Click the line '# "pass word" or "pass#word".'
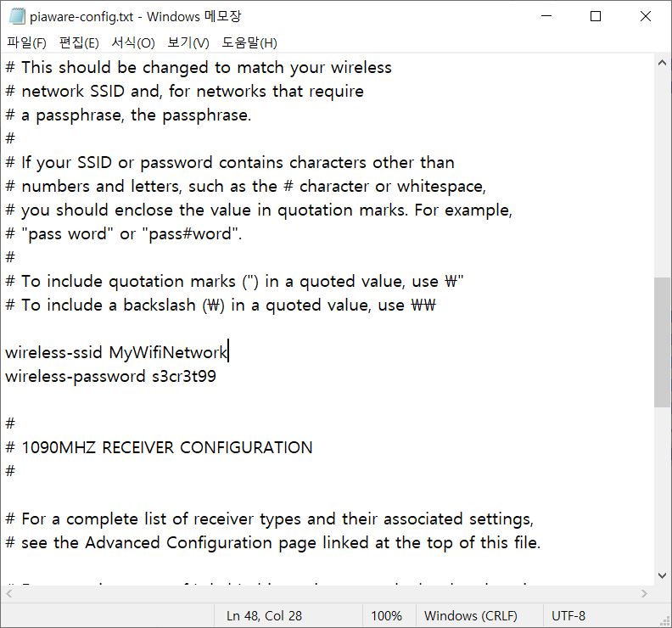The height and width of the screenshot is (628, 672). coord(123,233)
